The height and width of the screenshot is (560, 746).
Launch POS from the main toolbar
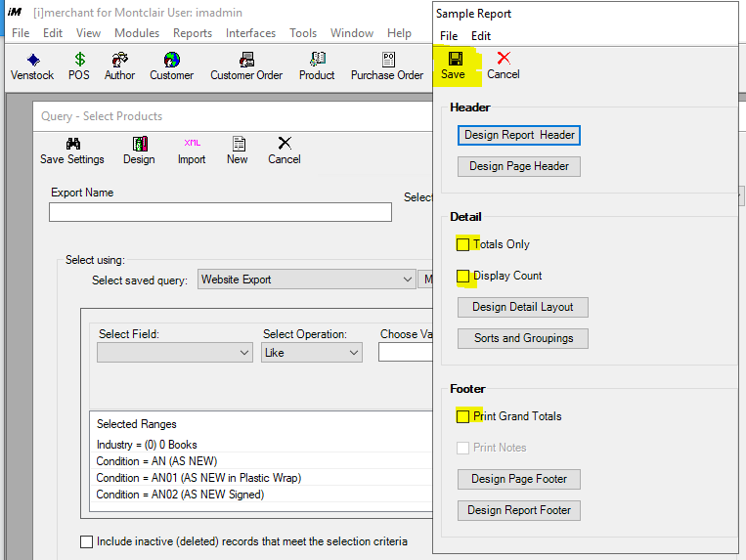coord(79,66)
